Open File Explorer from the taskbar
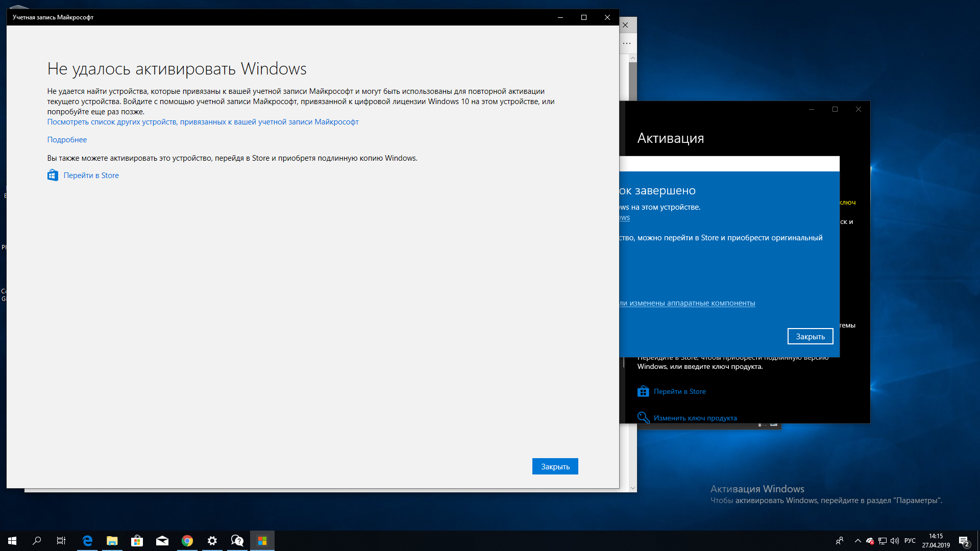The width and height of the screenshot is (980, 551). (x=112, y=541)
